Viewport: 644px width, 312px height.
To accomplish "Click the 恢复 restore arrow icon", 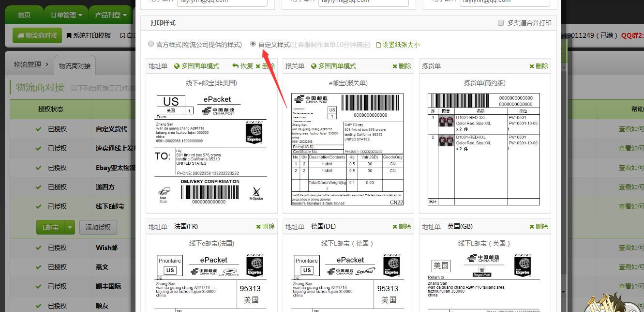I will pos(236,66).
